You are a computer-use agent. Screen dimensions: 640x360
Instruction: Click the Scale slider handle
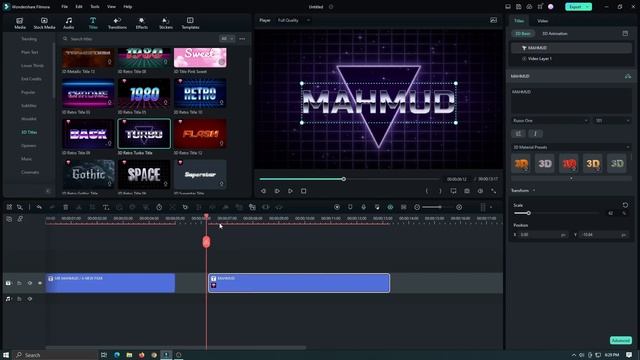click(x=528, y=213)
